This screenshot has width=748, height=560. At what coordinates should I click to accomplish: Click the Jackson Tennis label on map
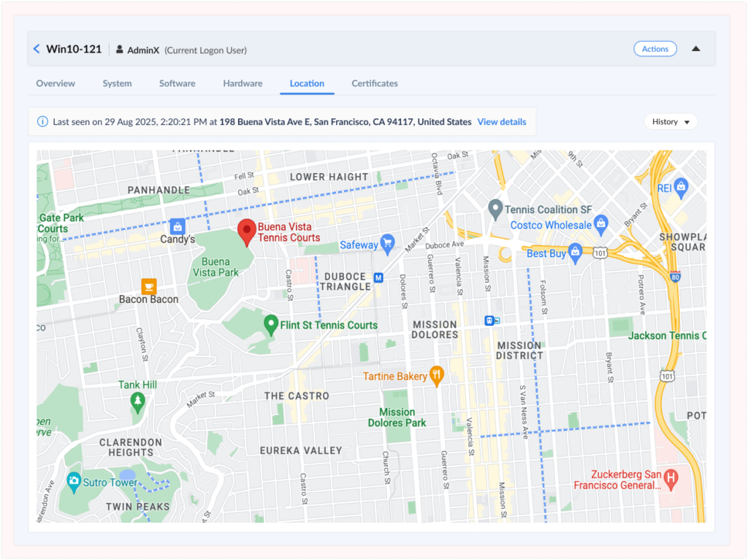(667, 336)
